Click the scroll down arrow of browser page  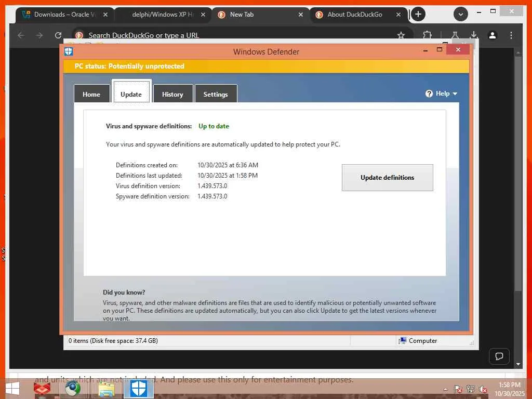pyautogui.click(x=518, y=364)
